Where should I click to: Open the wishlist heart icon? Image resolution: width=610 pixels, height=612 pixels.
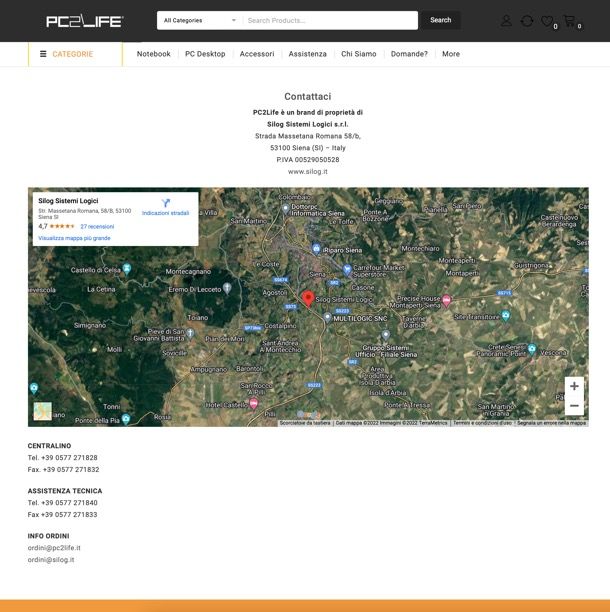pyautogui.click(x=547, y=21)
